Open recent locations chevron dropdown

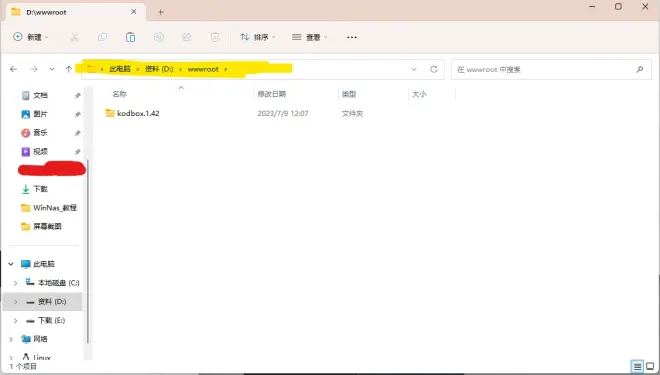click(x=51, y=69)
